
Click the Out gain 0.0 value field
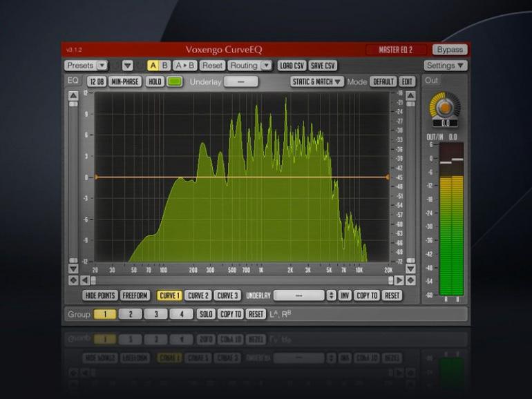coord(445,123)
